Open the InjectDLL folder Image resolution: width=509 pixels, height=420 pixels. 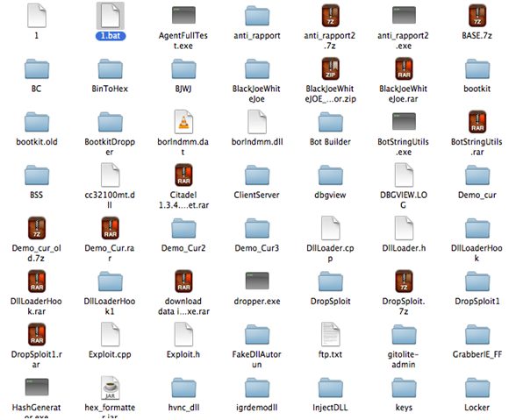(x=331, y=388)
